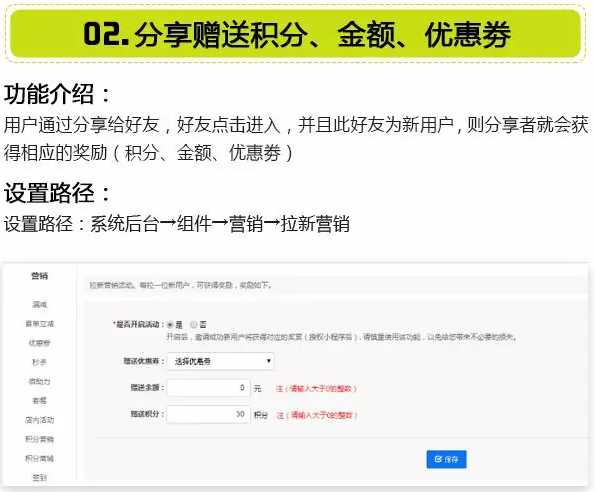This screenshot has height=492, width=595.
Task: Click the 拉新营销活动 description line
Action: coord(181,285)
